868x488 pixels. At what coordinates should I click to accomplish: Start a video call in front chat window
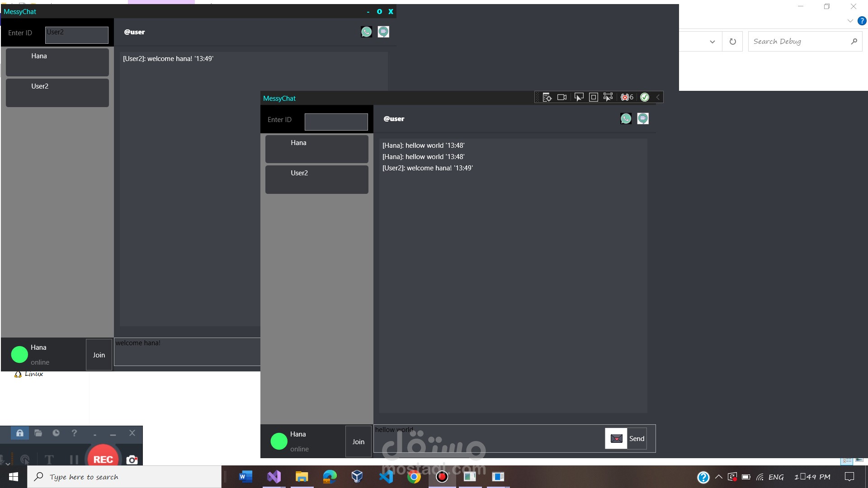(x=643, y=118)
